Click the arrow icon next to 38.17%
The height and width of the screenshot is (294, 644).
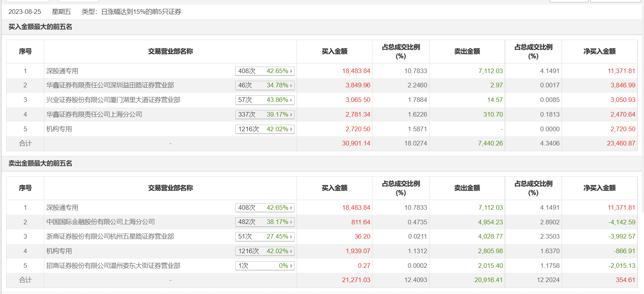291,222
